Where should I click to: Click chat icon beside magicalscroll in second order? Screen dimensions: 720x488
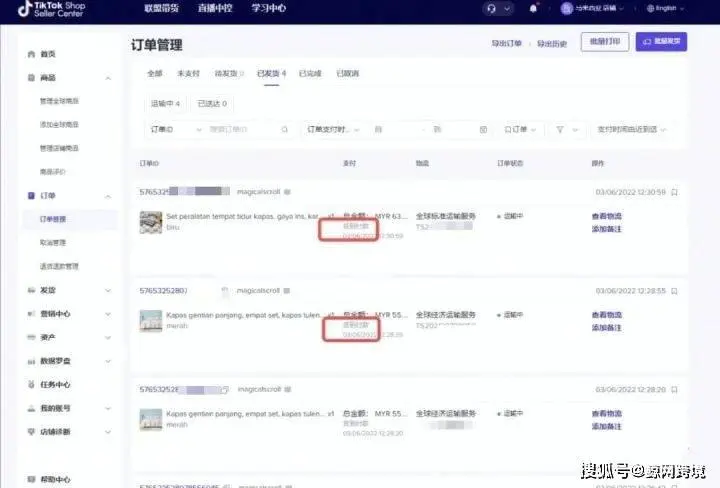tap(287, 291)
